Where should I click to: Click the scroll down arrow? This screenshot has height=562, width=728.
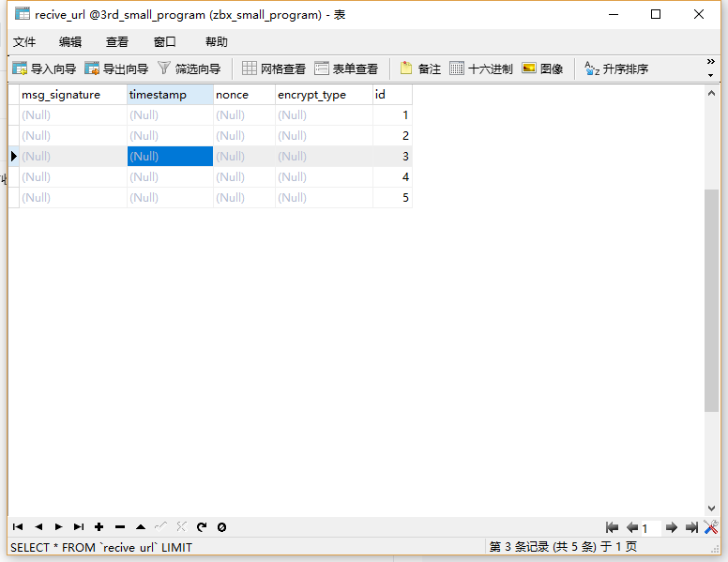(711, 509)
